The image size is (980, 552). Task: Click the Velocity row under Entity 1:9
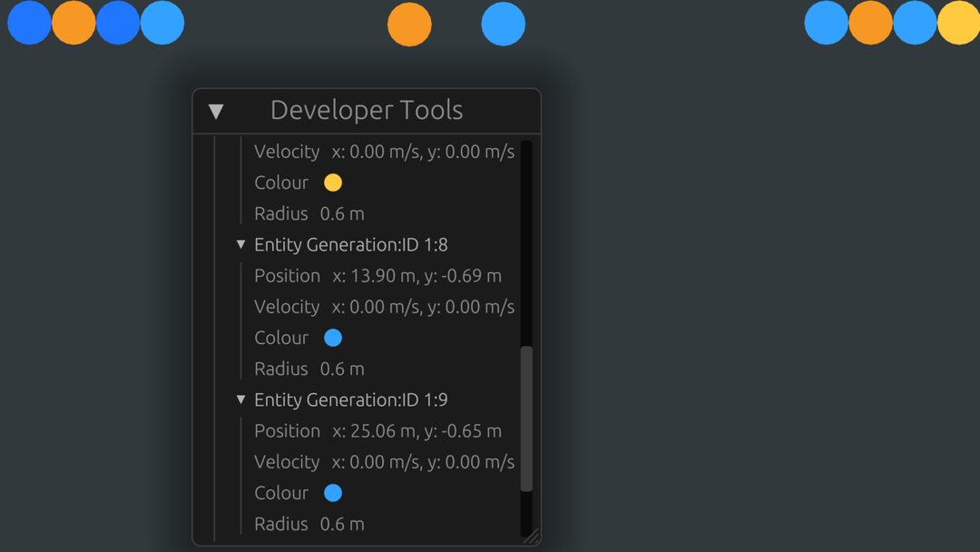click(385, 461)
